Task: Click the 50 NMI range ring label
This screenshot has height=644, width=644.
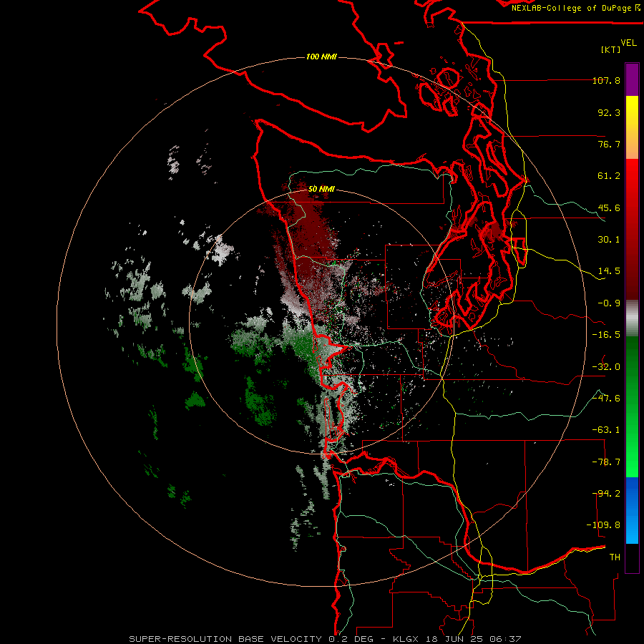Action: click(321, 189)
